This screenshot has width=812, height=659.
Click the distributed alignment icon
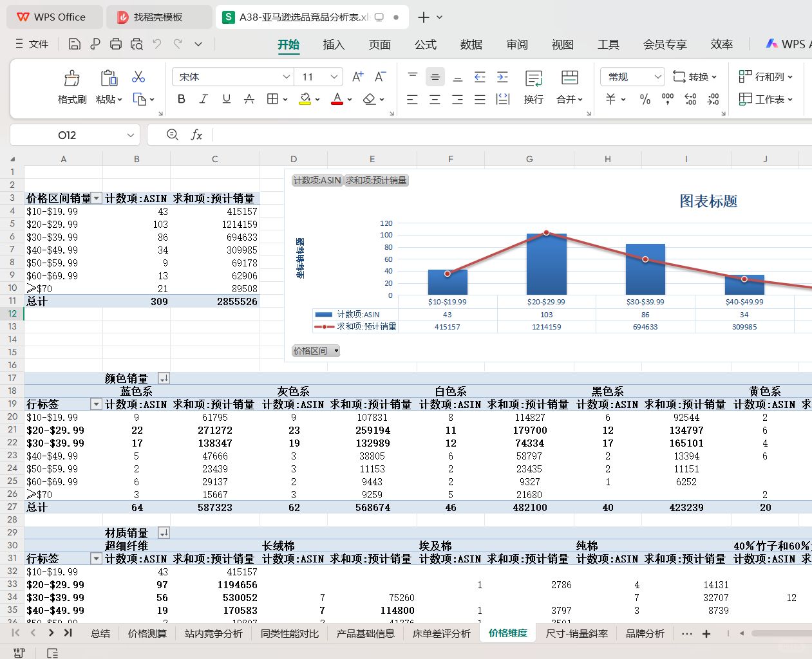point(503,99)
